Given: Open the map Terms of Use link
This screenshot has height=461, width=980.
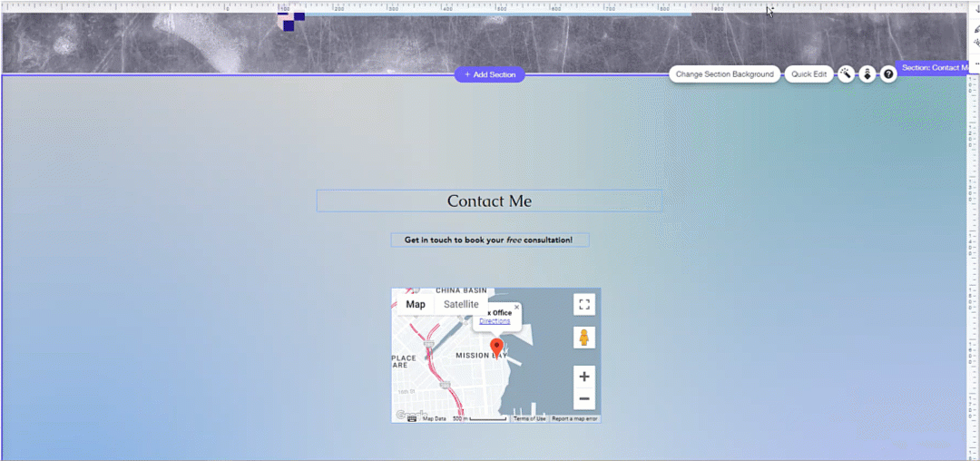Looking at the screenshot, I should [x=529, y=418].
